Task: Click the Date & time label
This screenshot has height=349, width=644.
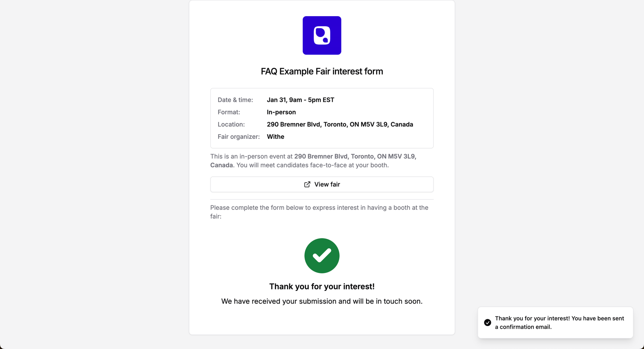Action: tap(235, 100)
